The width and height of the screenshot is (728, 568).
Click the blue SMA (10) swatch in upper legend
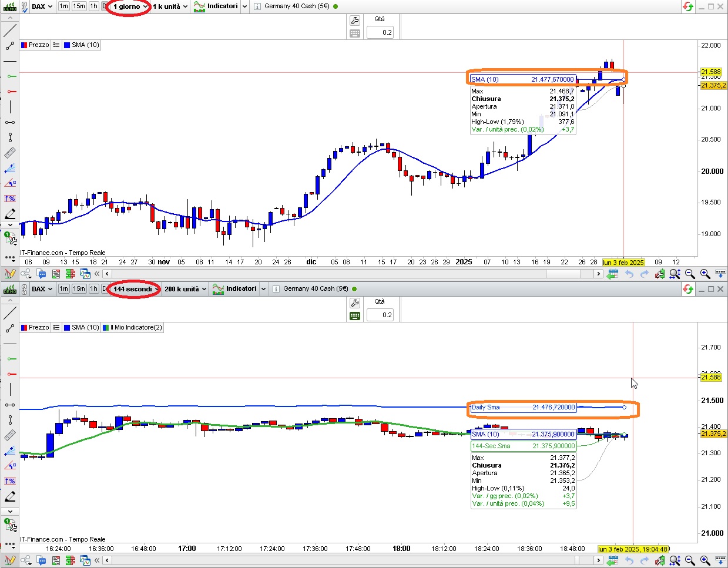click(x=67, y=45)
